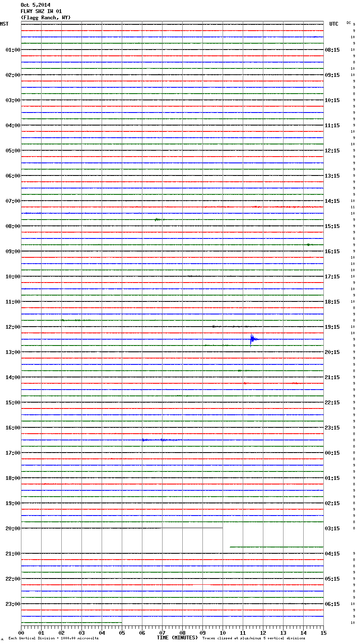This screenshot has height=644, width=357.
Task: Click the final short green trace after 23:00
Action: pos(71,623)
